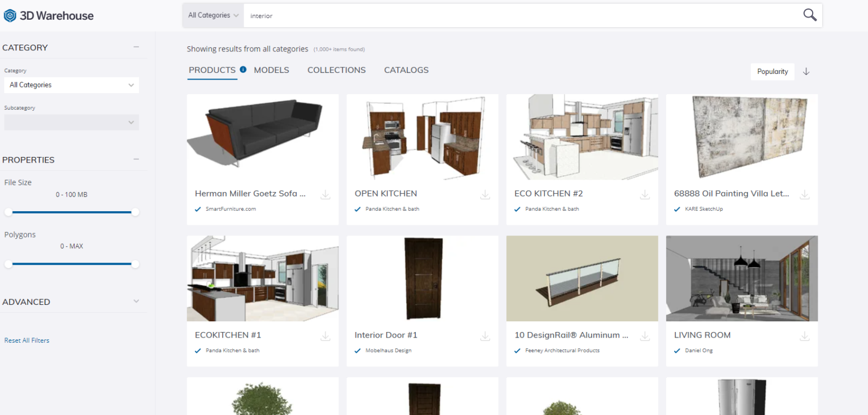Image resolution: width=868 pixels, height=415 pixels.
Task: Open the Subcategory dropdown
Action: [71, 122]
